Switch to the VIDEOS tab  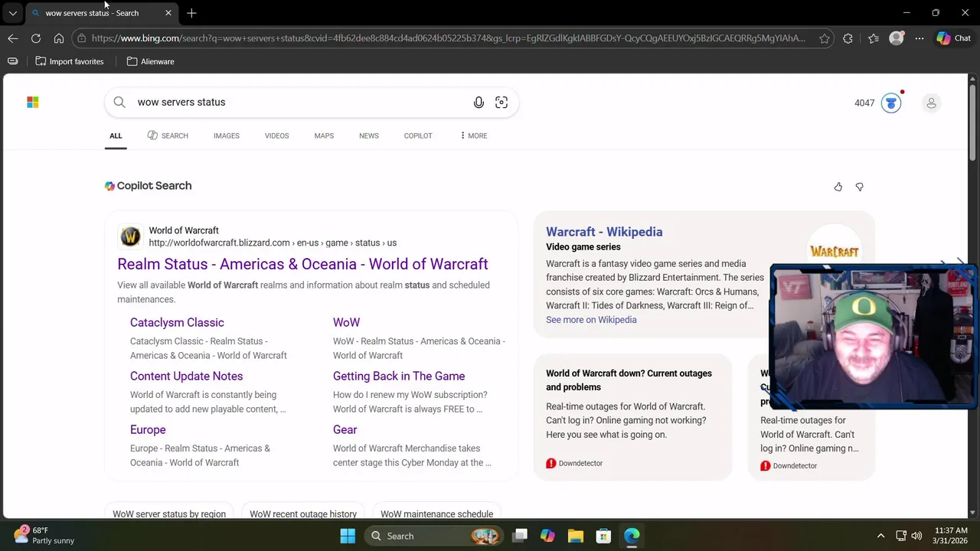(x=277, y=135)
